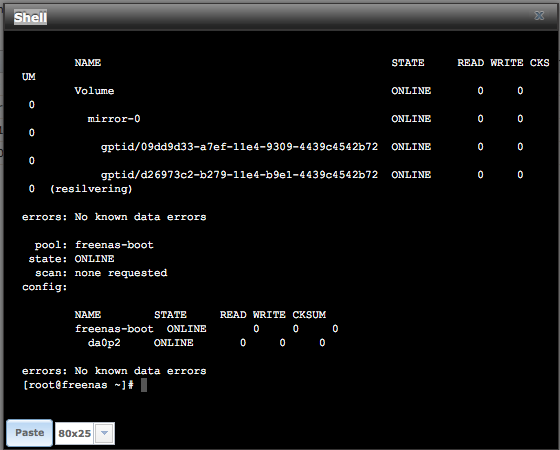Focus the terminal cursor block at the prompt

[144, 385]
